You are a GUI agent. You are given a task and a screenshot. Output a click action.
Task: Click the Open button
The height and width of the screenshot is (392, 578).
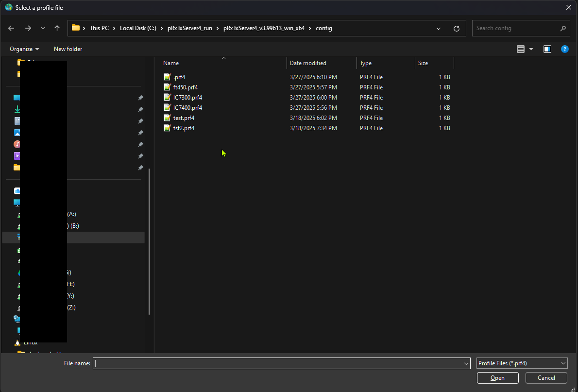tap(497, 378)
